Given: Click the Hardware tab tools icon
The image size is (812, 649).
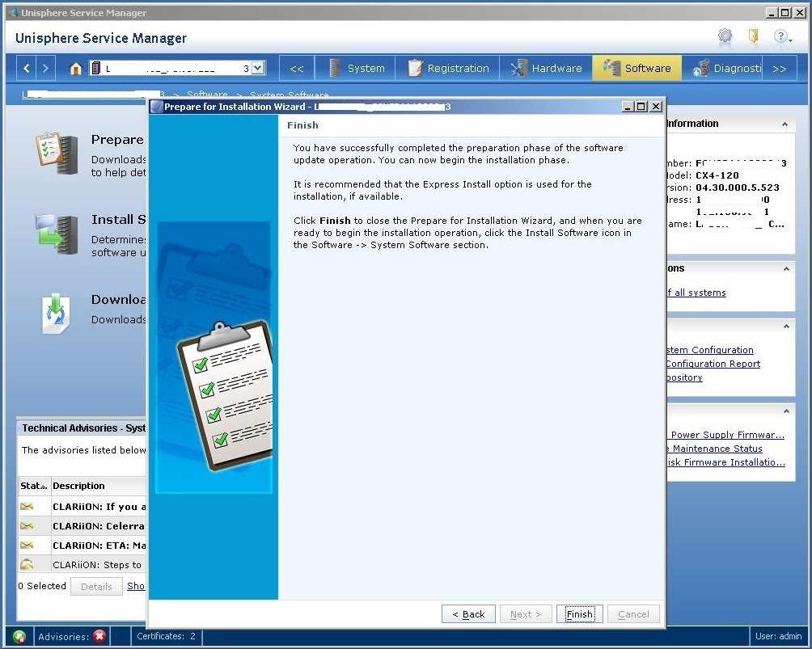Looking at the screenshot, I should tap(518, 69).
